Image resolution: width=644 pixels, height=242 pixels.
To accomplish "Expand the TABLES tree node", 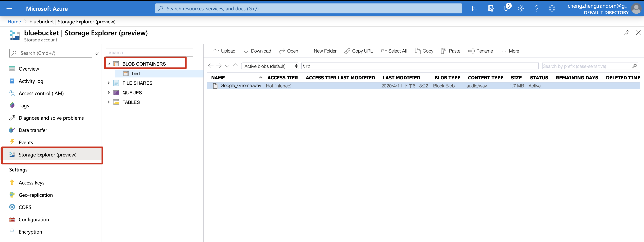I will [x=109, y=102].
